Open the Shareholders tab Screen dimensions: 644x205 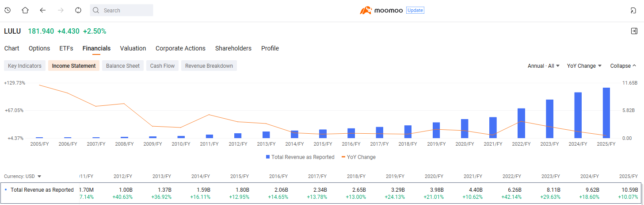233,48
